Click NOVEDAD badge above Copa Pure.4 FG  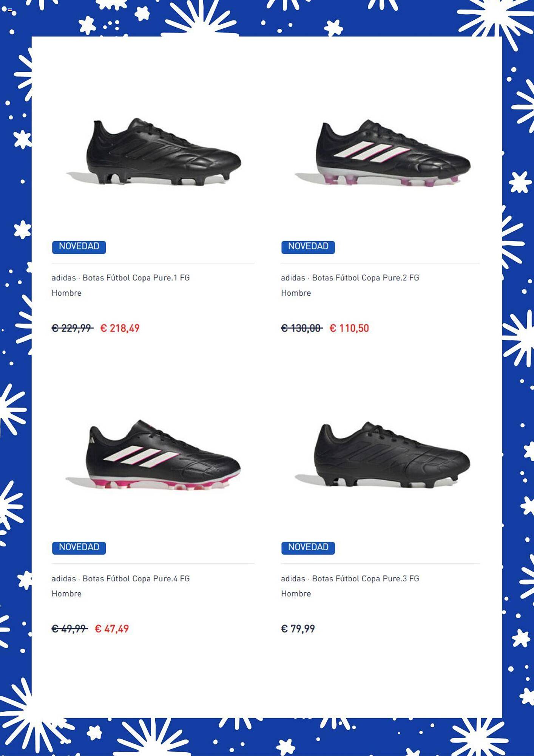point(79,548)
